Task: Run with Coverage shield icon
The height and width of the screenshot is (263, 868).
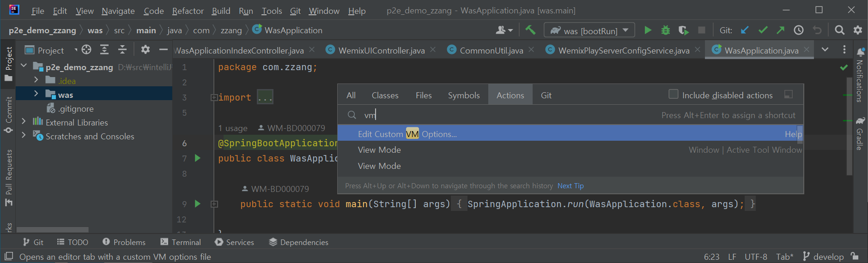Action: click(x=683, y=30)
